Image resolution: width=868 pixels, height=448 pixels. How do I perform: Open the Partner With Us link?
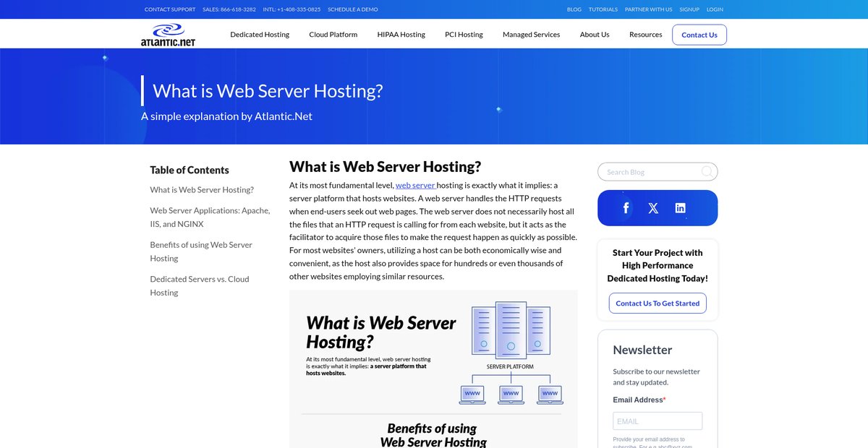point(649,9)
